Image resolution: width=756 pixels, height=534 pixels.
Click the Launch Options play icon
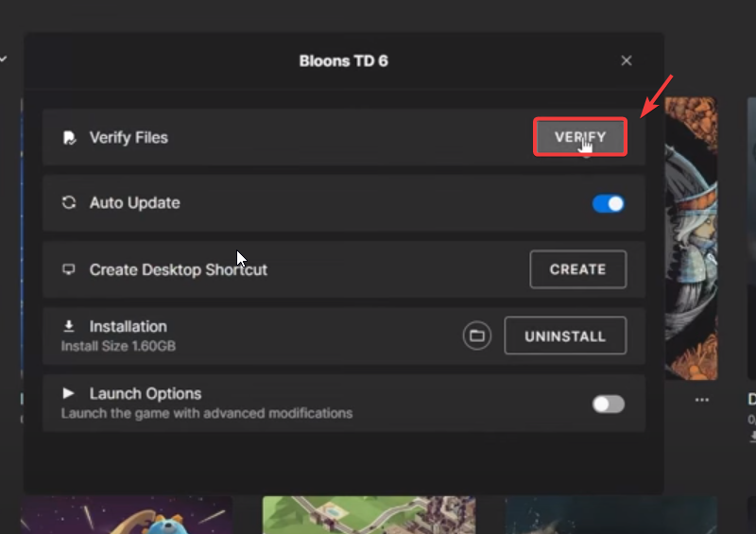point(68,393)
